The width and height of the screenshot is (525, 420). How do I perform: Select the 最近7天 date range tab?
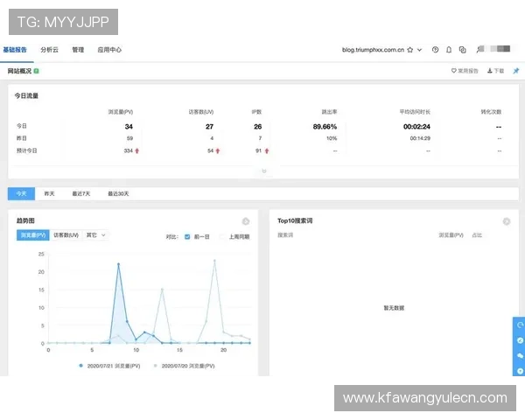coord(82,193)
